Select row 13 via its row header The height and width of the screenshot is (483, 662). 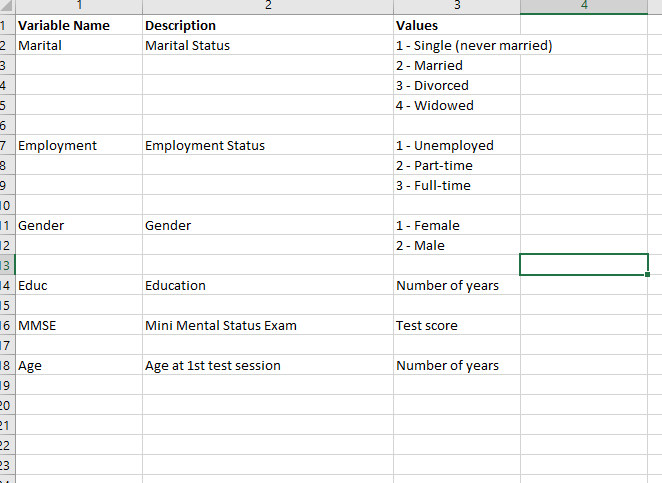pyautogui.click(x=7, y=265)
